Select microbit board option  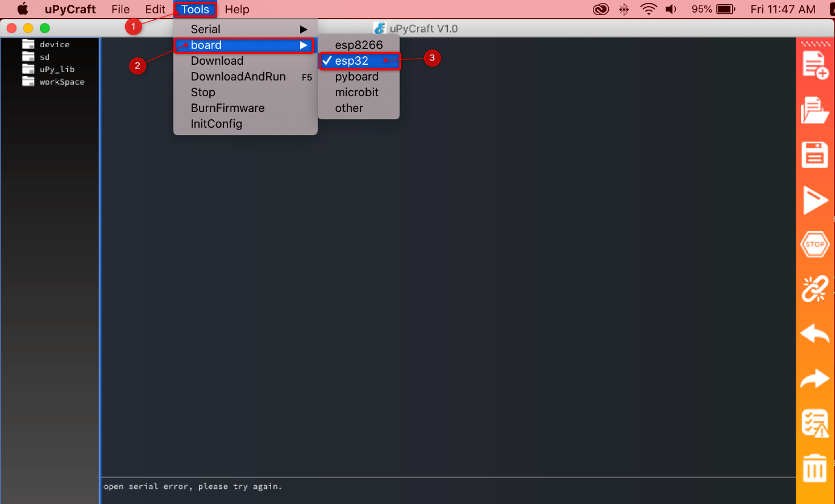tap(359, 93)
